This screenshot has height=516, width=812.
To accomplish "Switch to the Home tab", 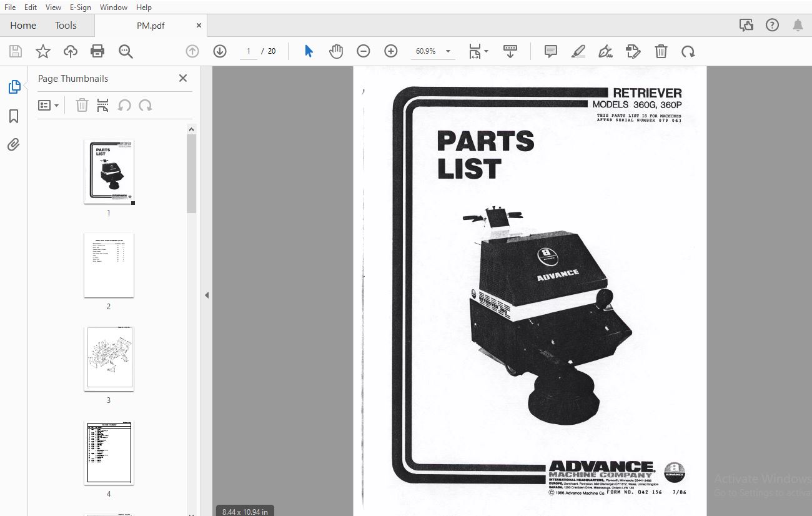I will [23, 26].
